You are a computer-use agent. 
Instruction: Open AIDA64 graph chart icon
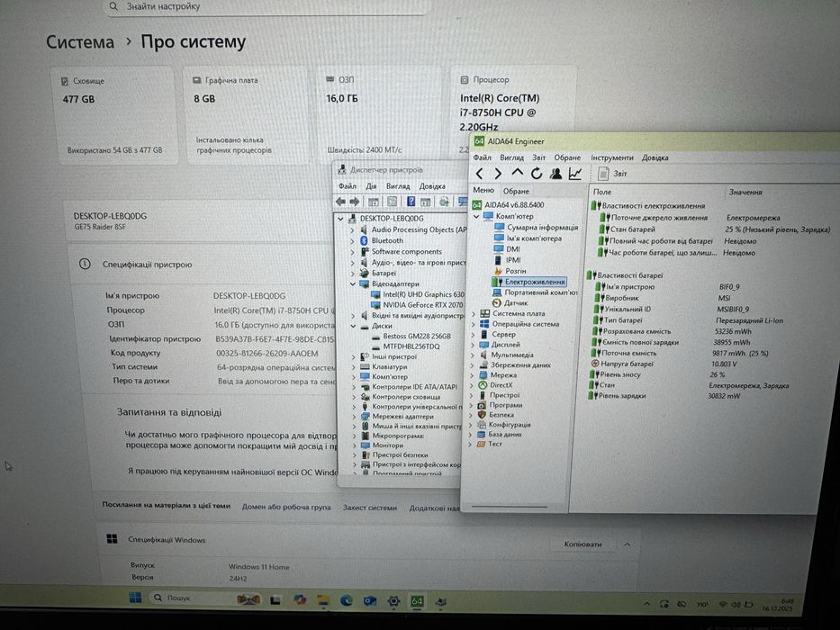click(x=575, y=173)
